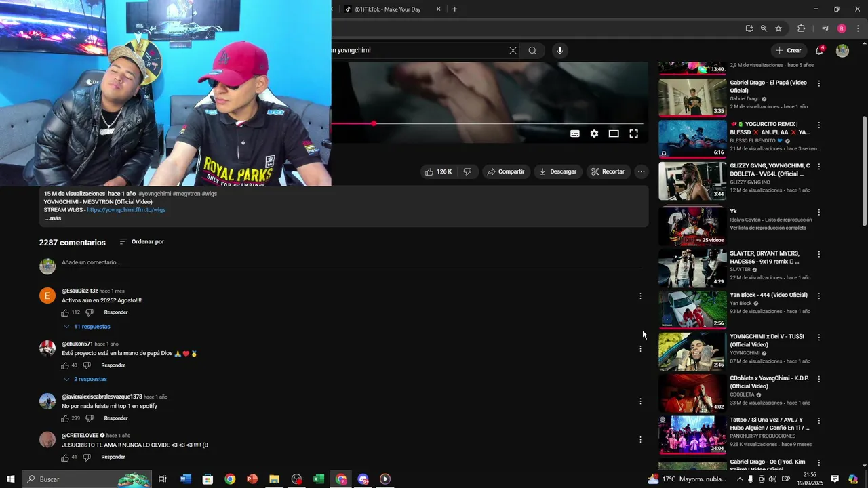Click the taskbar Buscar search box
This screenshot has width=868, height=488.
click(86, 479)
